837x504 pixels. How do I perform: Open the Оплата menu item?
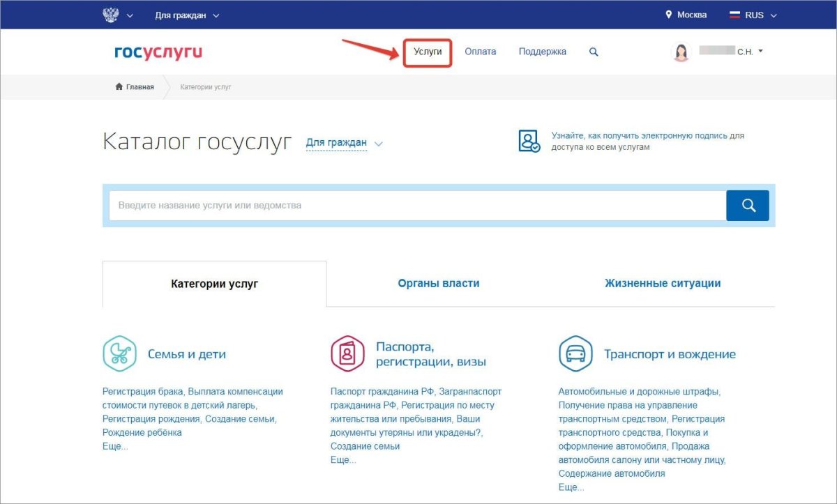tap(481, 51)
